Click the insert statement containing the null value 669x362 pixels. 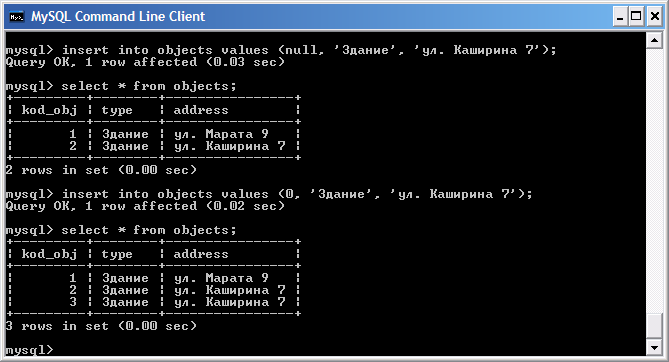(309, 50)
